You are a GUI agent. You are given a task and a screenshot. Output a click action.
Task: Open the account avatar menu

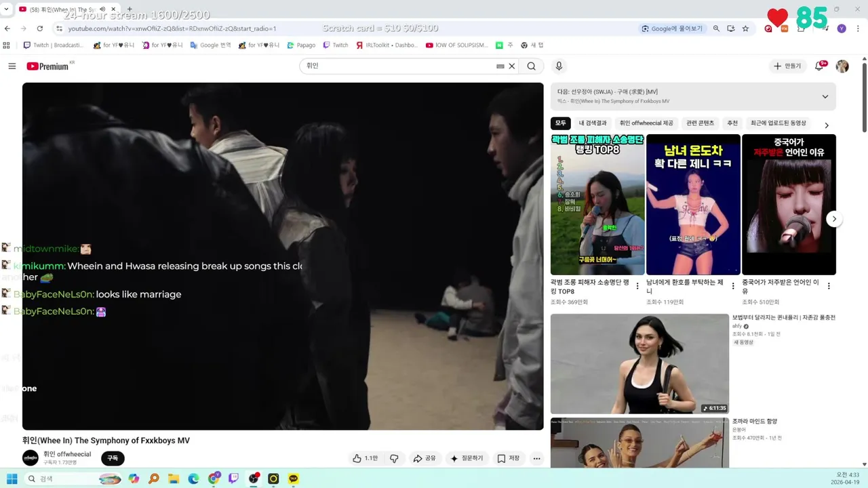point(842,66)
